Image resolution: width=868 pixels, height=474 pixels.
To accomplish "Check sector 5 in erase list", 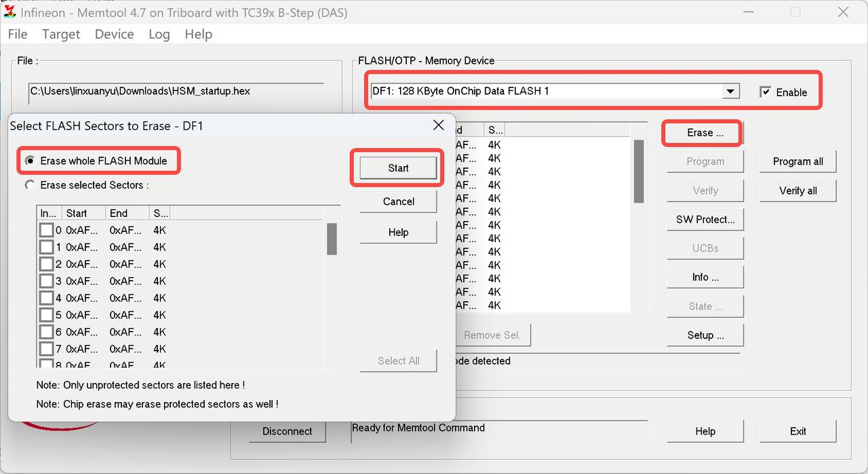I will (x=46, y=315).
